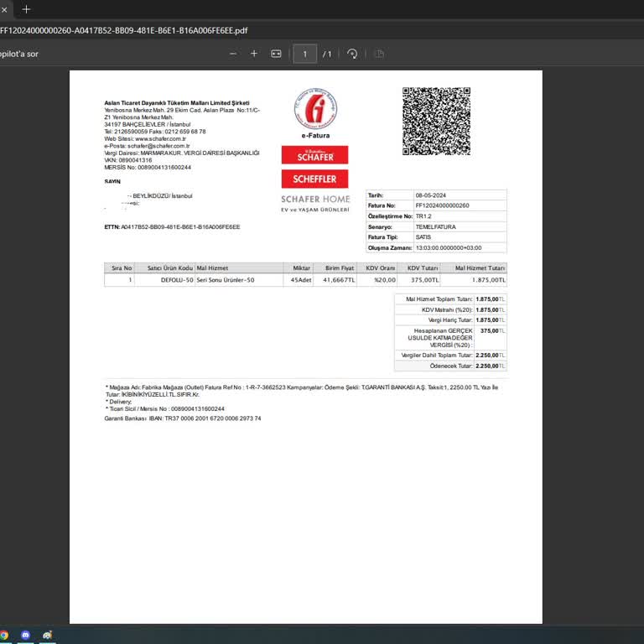Zoom in the PDF with plus button
Screen dimensions: 644x644
(x=254, y=54)
